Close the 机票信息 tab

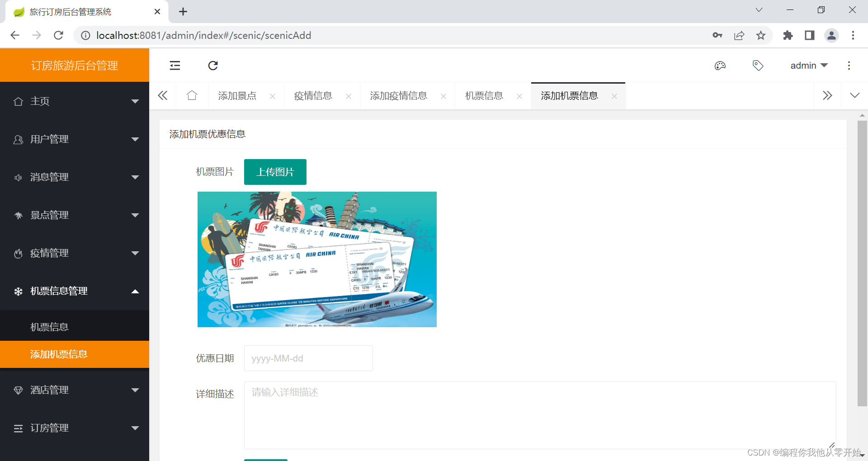coord(519,96)
